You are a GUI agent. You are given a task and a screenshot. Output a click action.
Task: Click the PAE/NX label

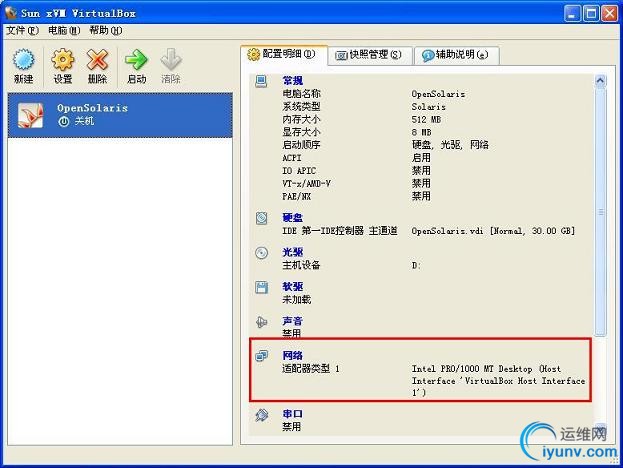[296, 196]
